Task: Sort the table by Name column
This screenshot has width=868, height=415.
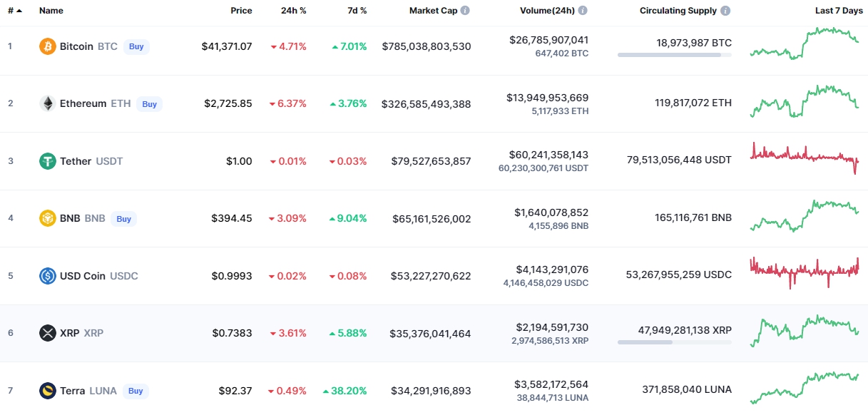Action: click(51, 11)
